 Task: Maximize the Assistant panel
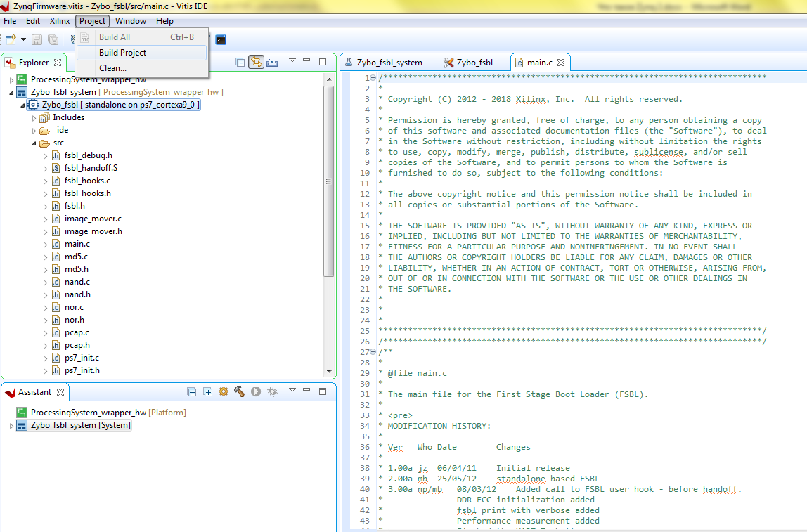tap(323, 391)
